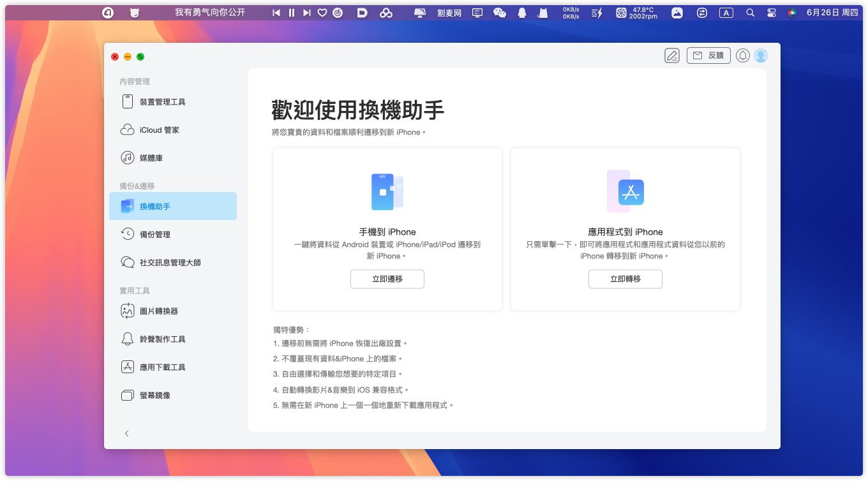Screen dimensions: 868x481
Task: Open 裝置管理工具 in the sidebar
Action: tap(162, 102)
